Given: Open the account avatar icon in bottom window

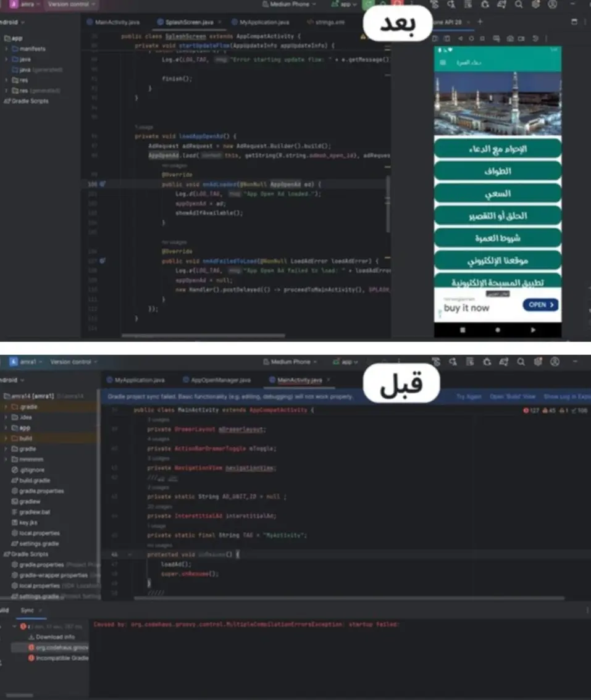Looking at the screenshot, I should (555, 362).
